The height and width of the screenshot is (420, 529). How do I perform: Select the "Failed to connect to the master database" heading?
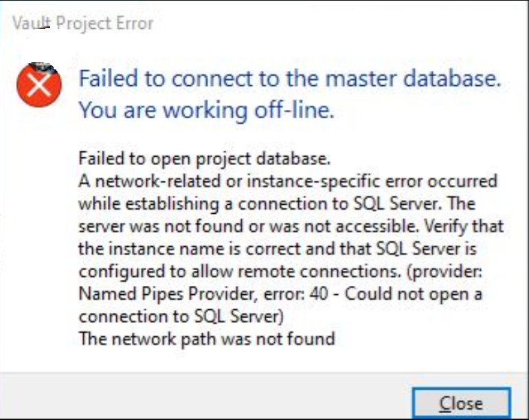coord(289,78)
